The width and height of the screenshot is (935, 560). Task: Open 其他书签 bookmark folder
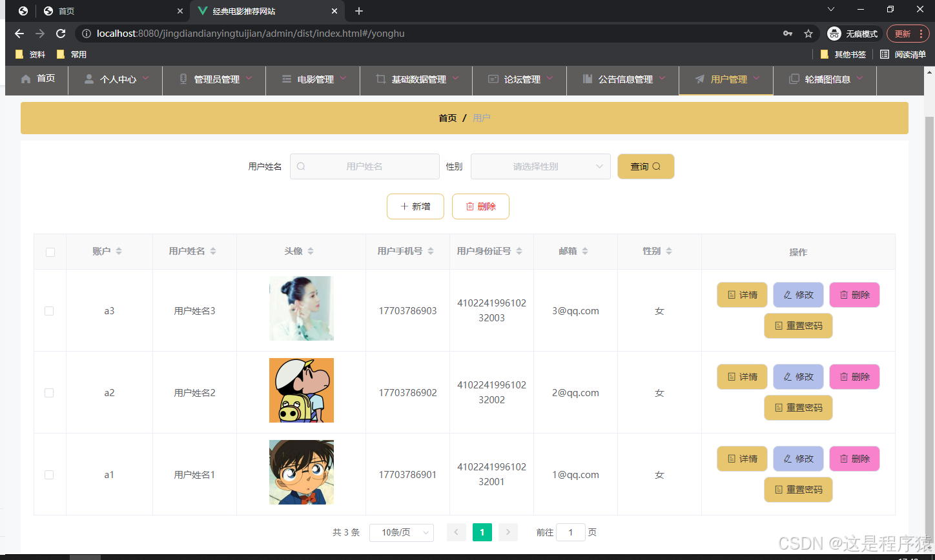pos(843,54)
